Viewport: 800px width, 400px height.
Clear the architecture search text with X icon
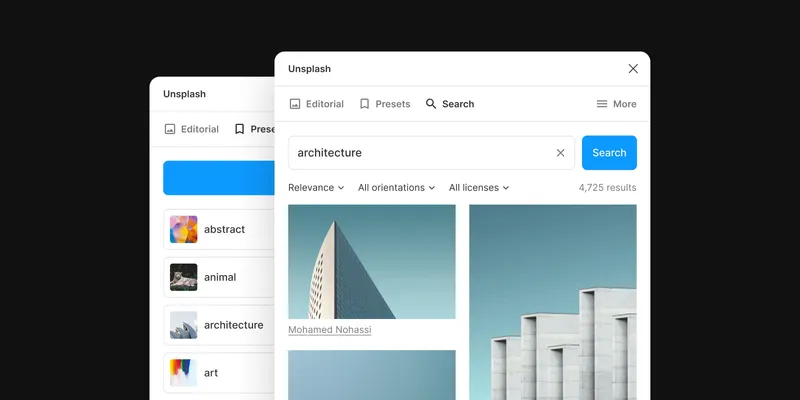pos(560,153)
